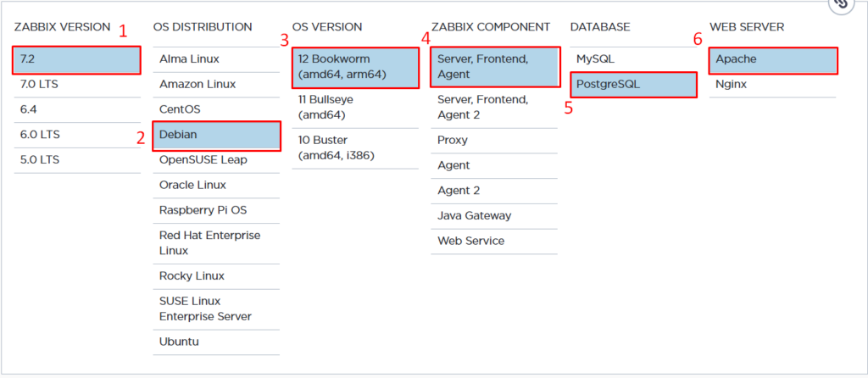Viewport: 868px width, 378px height.
Task: Select PostgreSQL database option
Action: click(633, 85)
